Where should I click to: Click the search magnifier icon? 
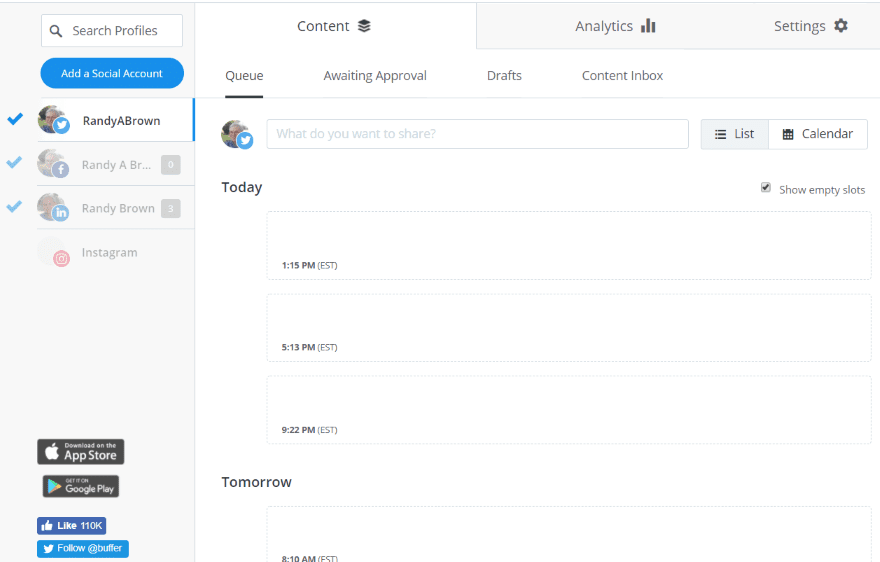point(56,31)
